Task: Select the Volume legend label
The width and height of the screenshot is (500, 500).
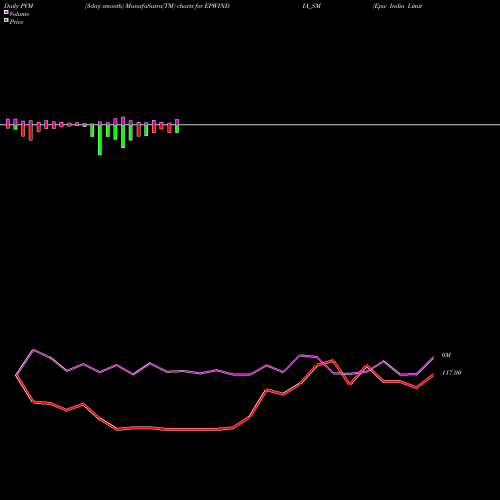Action: 19,14
